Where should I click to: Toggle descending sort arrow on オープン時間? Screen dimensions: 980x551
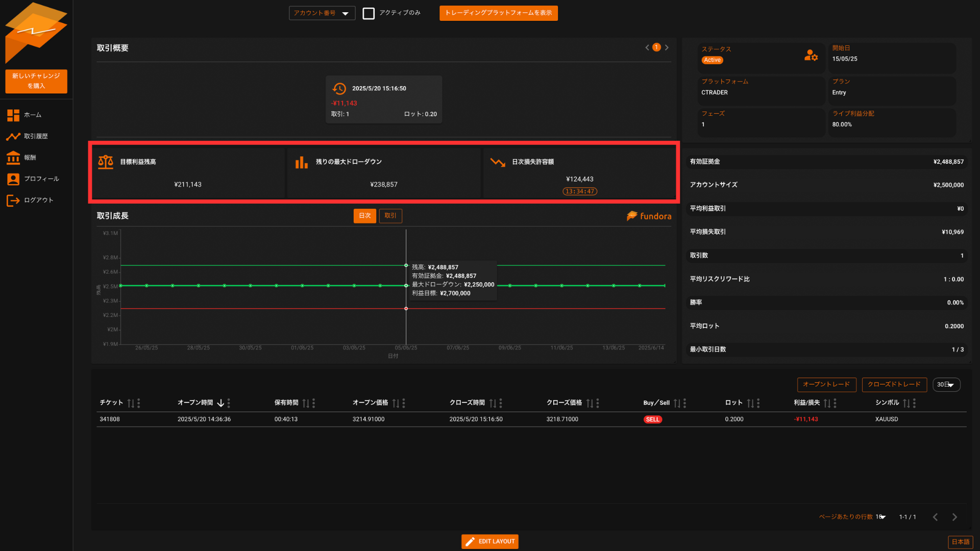pos(220,403)
